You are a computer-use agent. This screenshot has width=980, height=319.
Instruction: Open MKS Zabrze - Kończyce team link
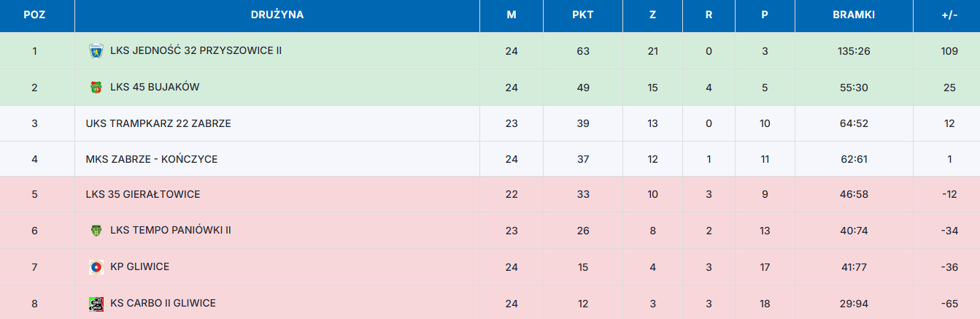(152, 159)
